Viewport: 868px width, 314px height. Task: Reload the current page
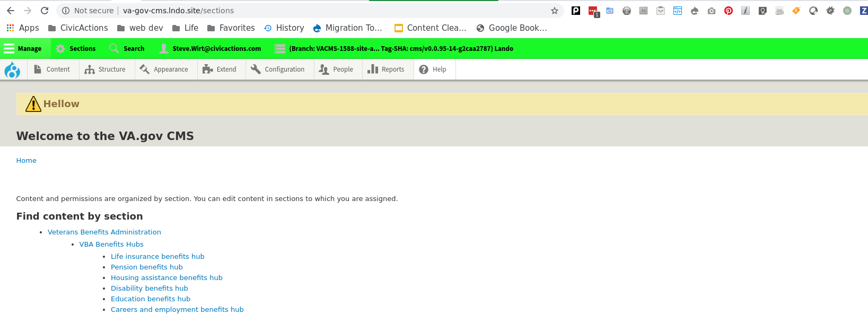[x=45, y=11]
